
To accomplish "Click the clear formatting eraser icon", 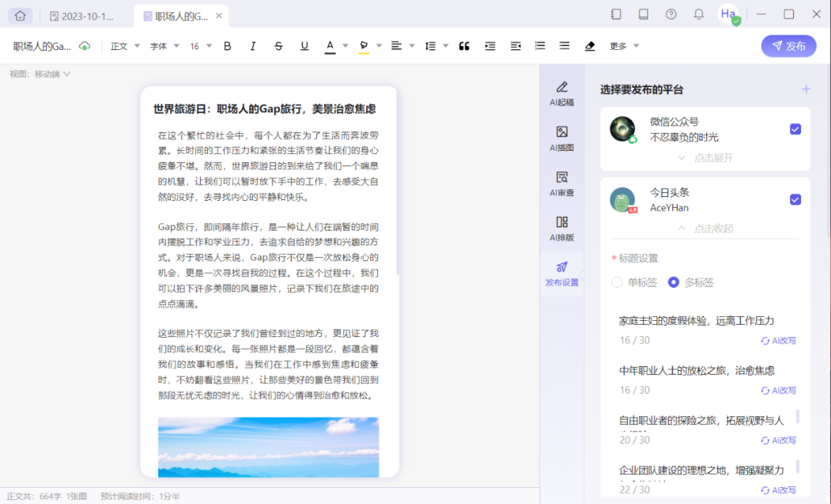I will pyautogui.click(x=589, y=45).
